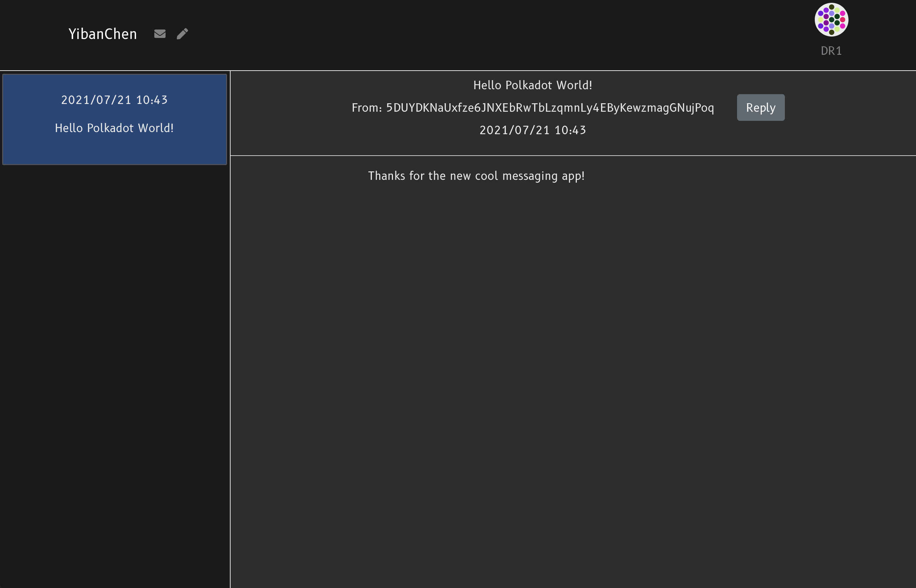Image resolution: width=916 pixels, height=588 pixels.
Task: Click the DR1 account identicon avatar
Action: point(831,19)
